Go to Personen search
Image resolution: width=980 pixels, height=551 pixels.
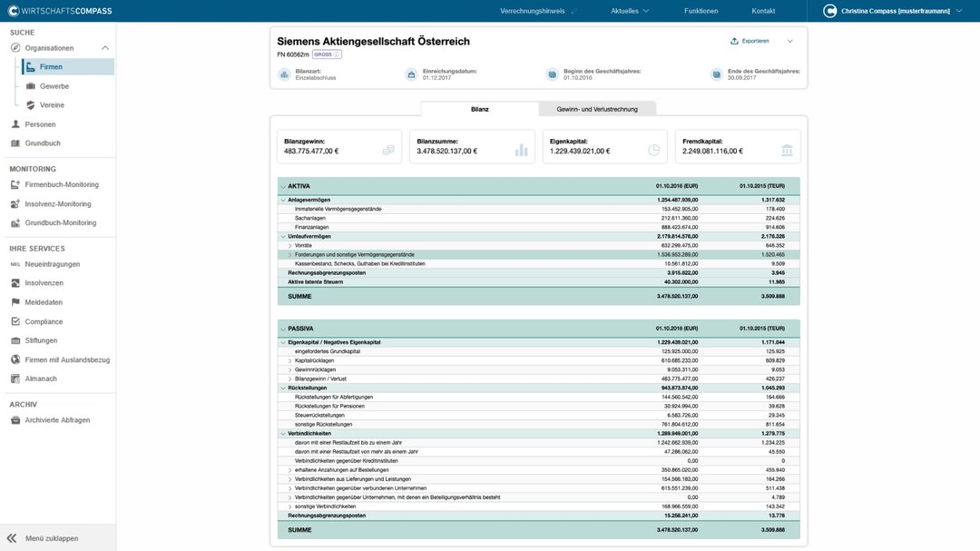(x=40, y=124)
